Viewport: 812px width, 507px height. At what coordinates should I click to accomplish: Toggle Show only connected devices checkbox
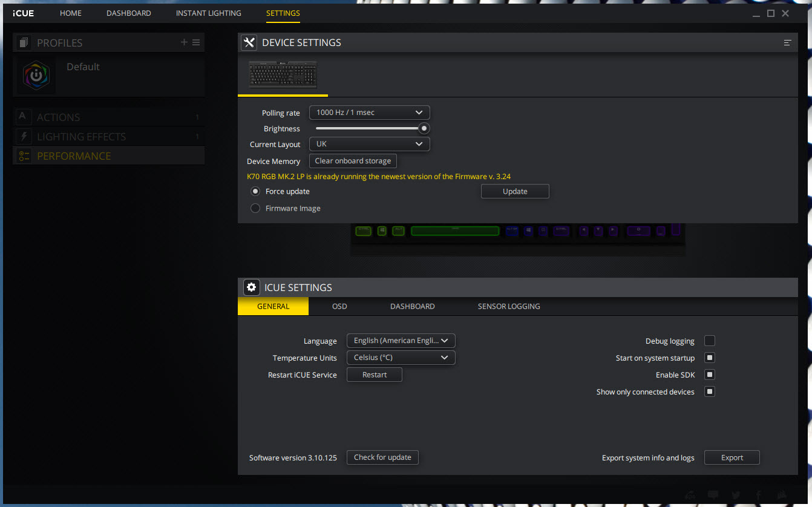coord(710,391)
